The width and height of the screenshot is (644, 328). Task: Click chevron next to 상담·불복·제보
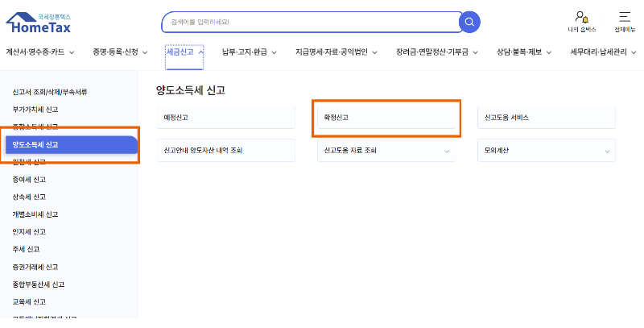(x=549, y=52)
